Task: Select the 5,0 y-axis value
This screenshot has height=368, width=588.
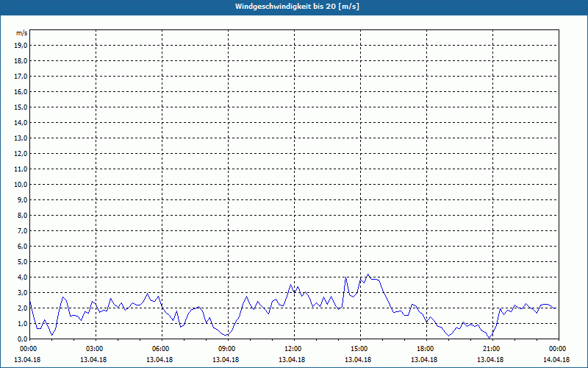Action: coord(22,262)
